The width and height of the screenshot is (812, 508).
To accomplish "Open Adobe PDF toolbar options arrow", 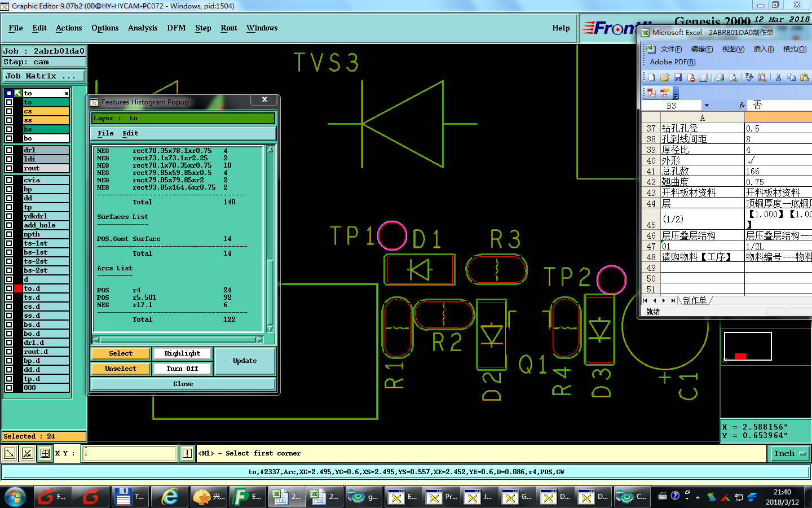I will (x=676, y=94).
